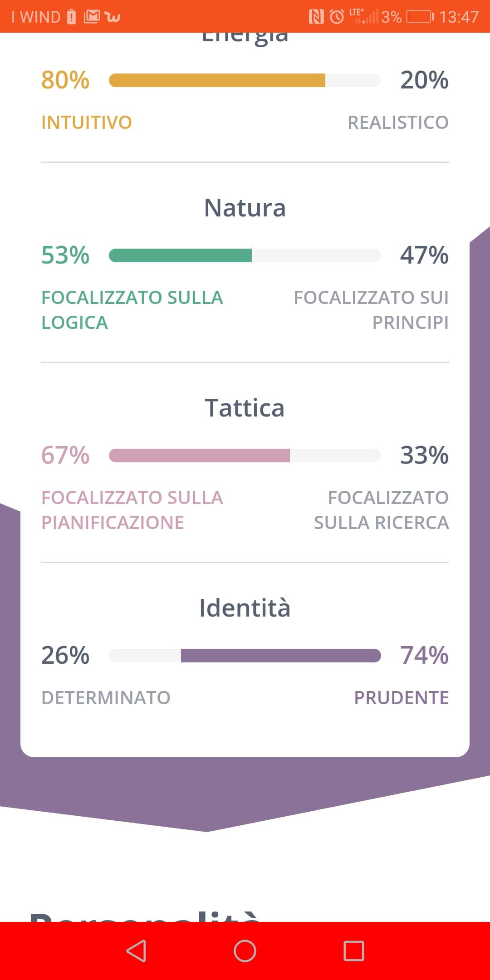Tap the PRUDENTE trait label

pos(401,698)
